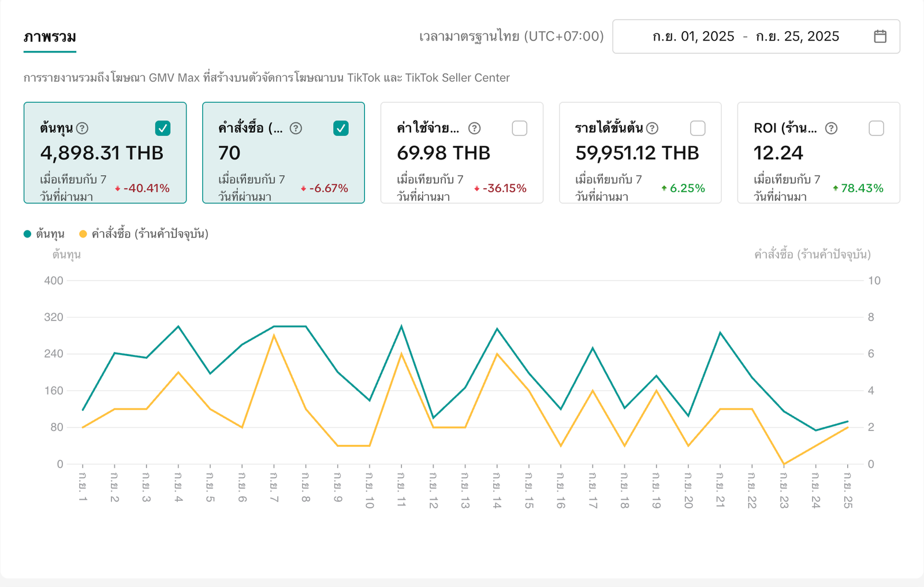Select the ภาพรวม tab
This screenshot has height=587, width=924.
50,37
